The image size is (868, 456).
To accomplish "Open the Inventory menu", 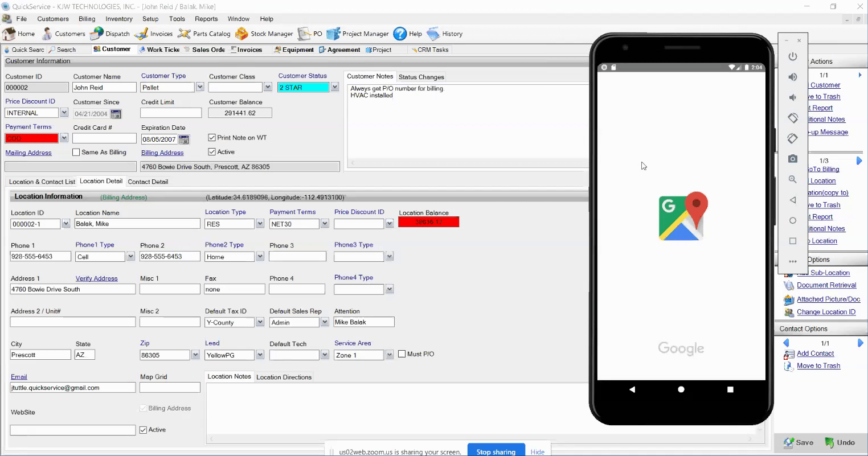I will (x=118, y=19).
